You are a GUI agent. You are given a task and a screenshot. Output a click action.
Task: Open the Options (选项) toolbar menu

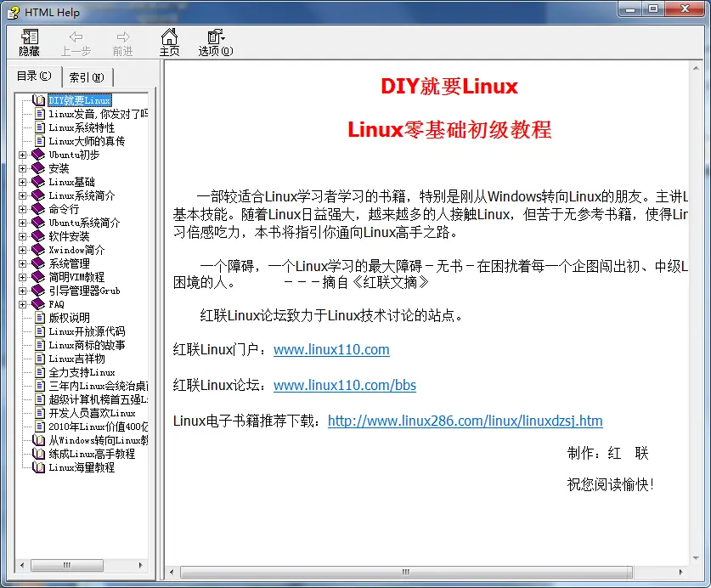[216, 37]
